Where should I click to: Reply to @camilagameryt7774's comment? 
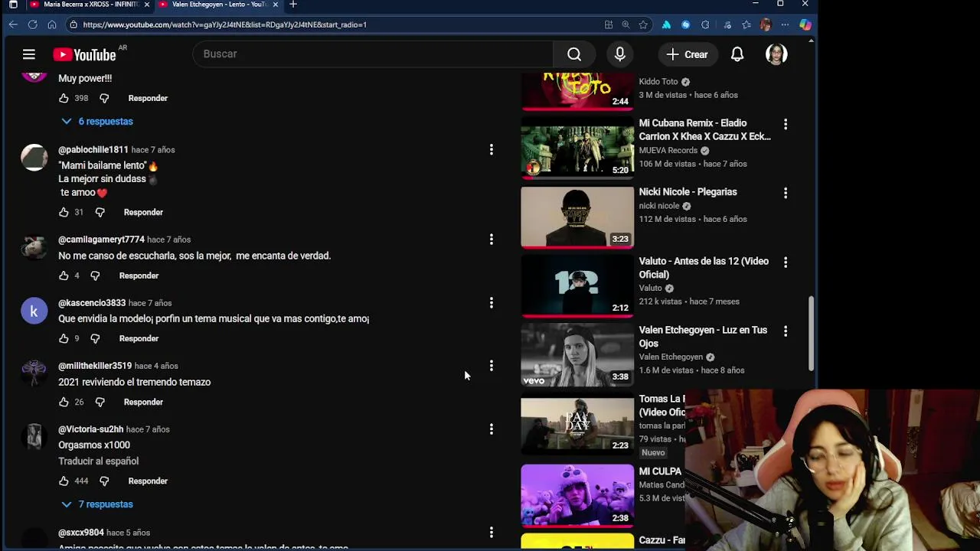click(x=139, y=275)
